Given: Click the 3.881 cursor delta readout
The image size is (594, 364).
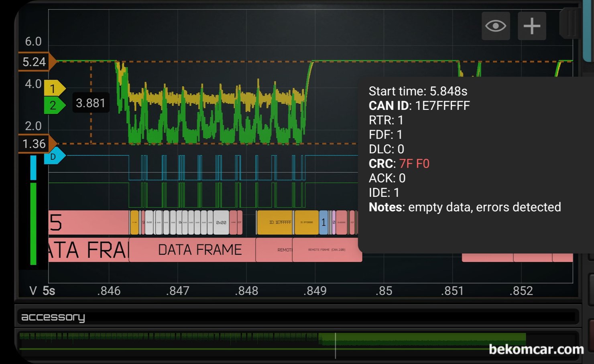Looking at the screenshot, I should pos(91,103).
